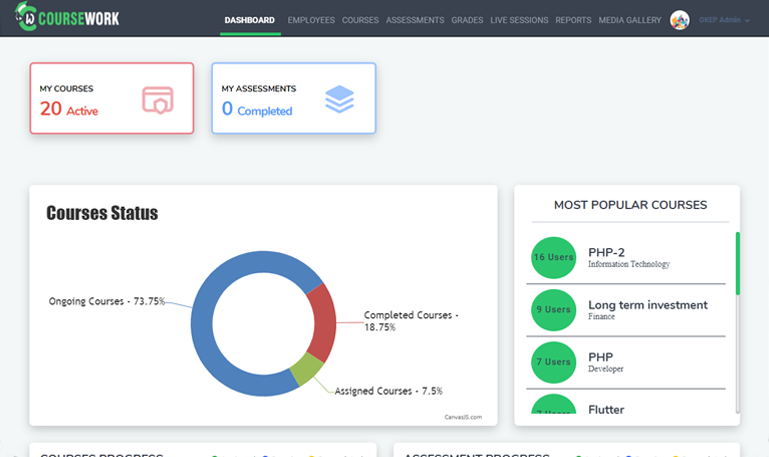Open the Dashboard tab
Image resolution: width=769 pixels, height=457 pixels.
[249, 20]
